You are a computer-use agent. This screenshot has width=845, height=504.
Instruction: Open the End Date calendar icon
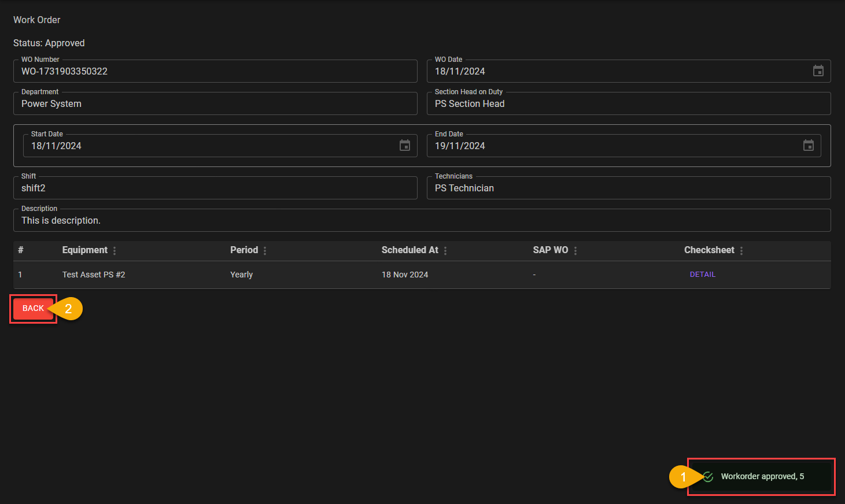(808, 146)
